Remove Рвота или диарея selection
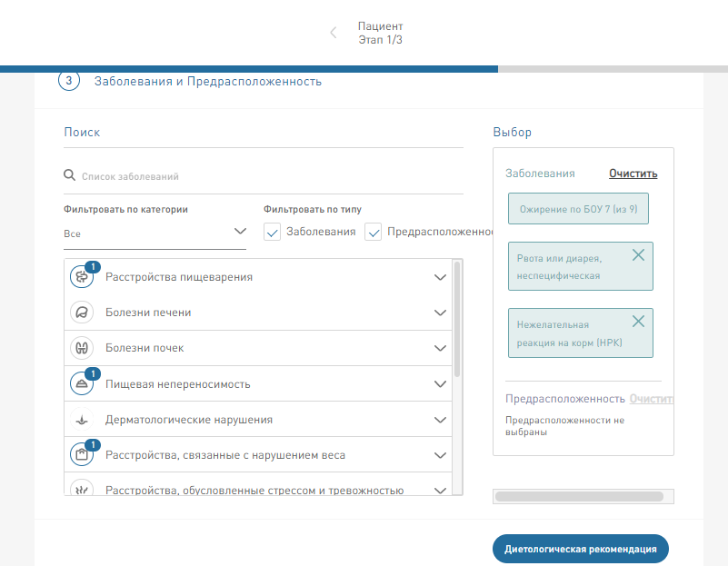Viewport: 728px width, 566px height. [x=638, y=255]
